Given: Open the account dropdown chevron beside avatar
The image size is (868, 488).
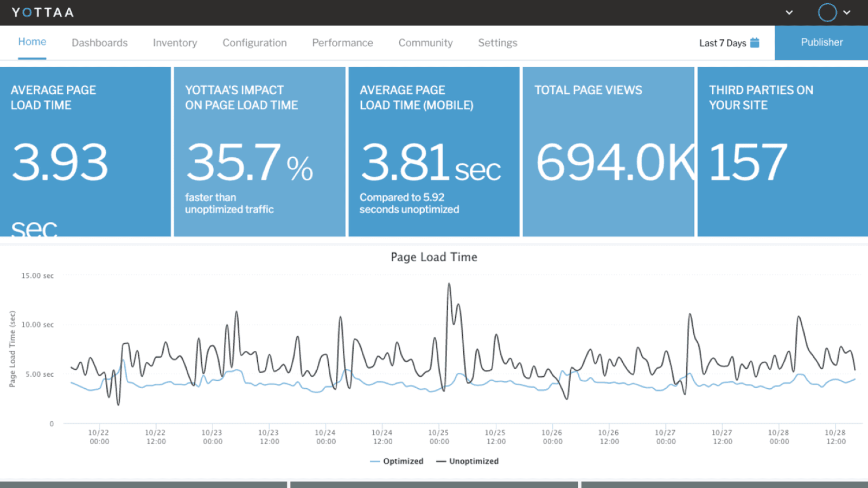Looking at the screenshot, I should [x=845, y=12].
